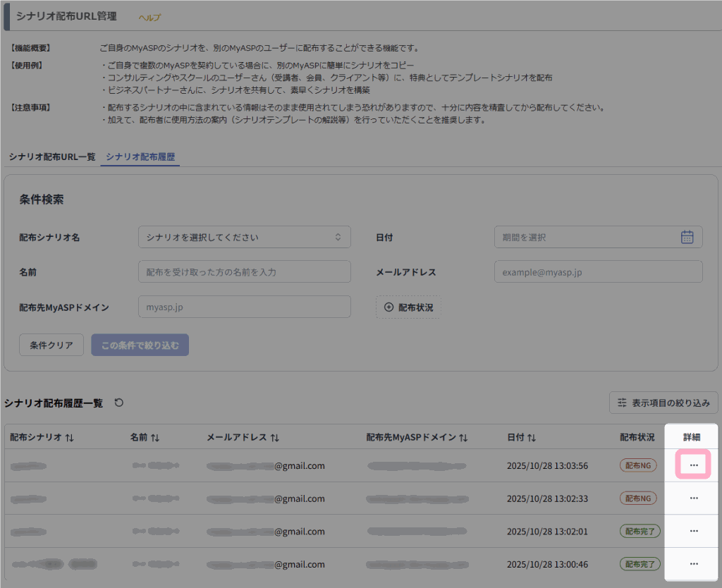The width and height of the screenshot is (722, 588).
Task: Open details menu for 13:03:56 row
Action: click(x=694, y=465)
